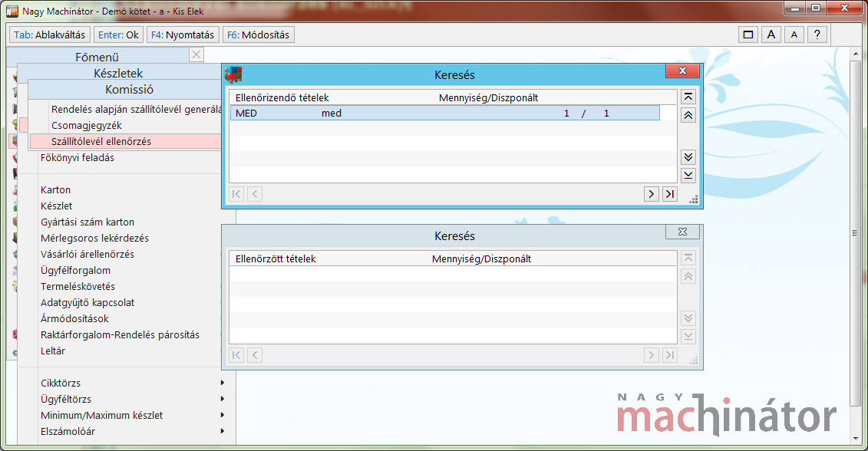
Task: Go to first column in upper Keresés window
Action: pos(236,194)
